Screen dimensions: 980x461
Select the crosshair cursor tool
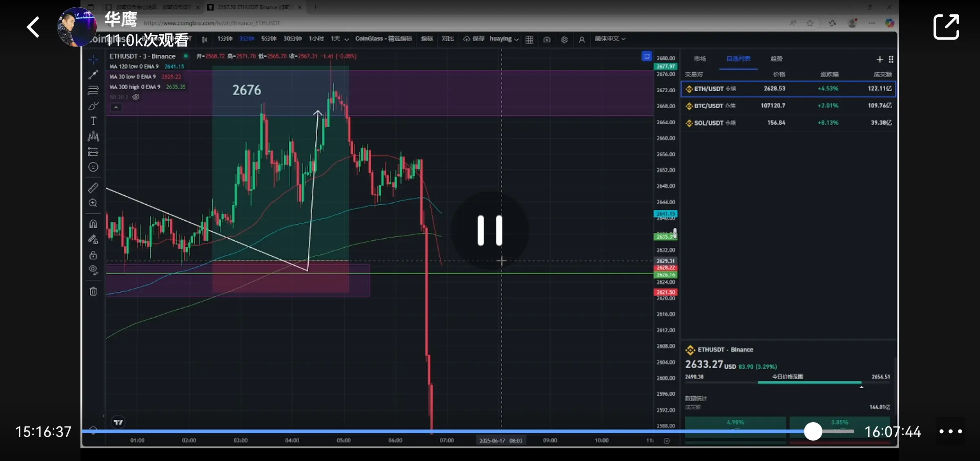click(93, 59)
